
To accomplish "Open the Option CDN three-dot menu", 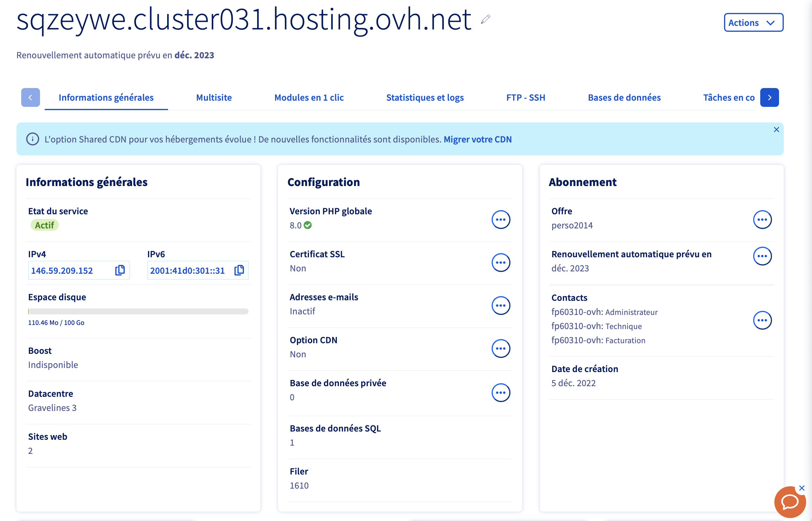I will pyautogui.click(x=500, y=349).
